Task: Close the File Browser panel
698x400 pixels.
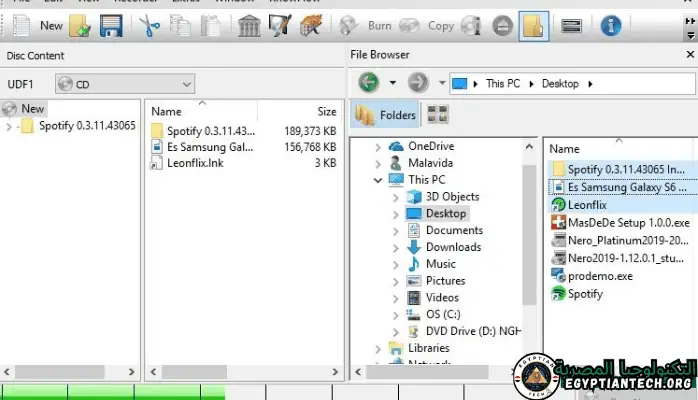Action: (690, 54)
